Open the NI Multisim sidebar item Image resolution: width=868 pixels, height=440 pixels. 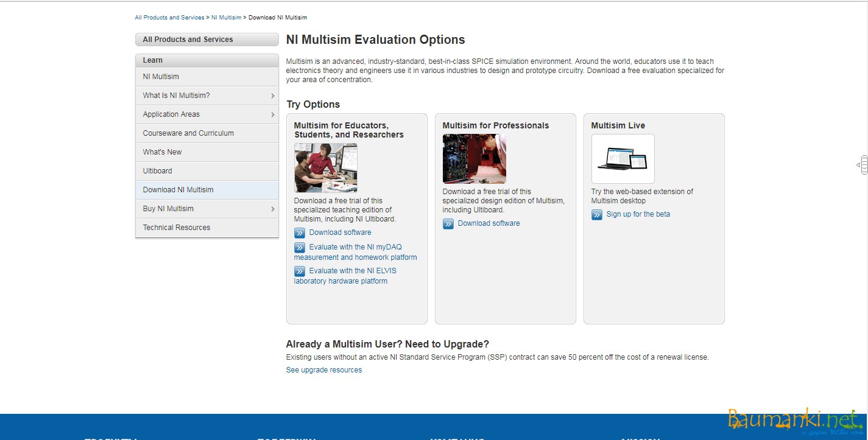(x=207, y=77)
